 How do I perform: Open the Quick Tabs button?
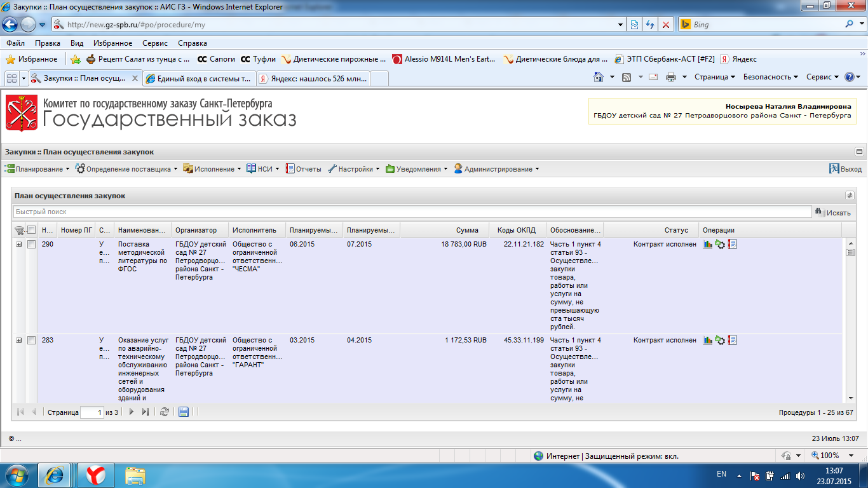[x=11, y=78]
